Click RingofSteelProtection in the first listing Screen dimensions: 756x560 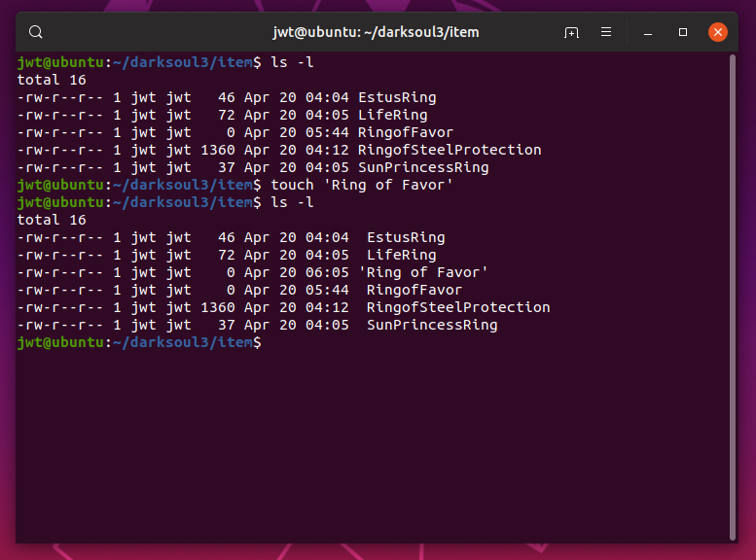pos(450,150)
